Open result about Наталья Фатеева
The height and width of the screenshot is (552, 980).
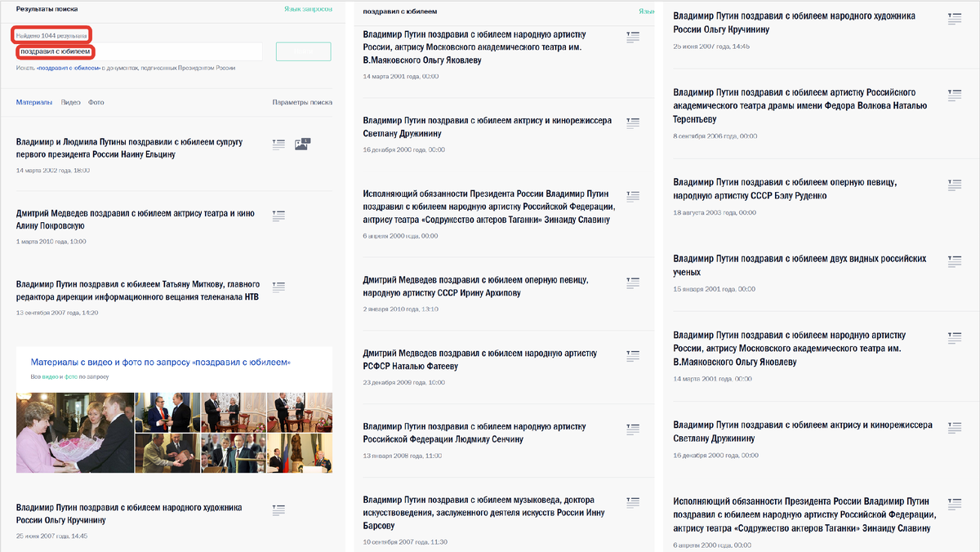pyautogui.click(x=479, y=360)
